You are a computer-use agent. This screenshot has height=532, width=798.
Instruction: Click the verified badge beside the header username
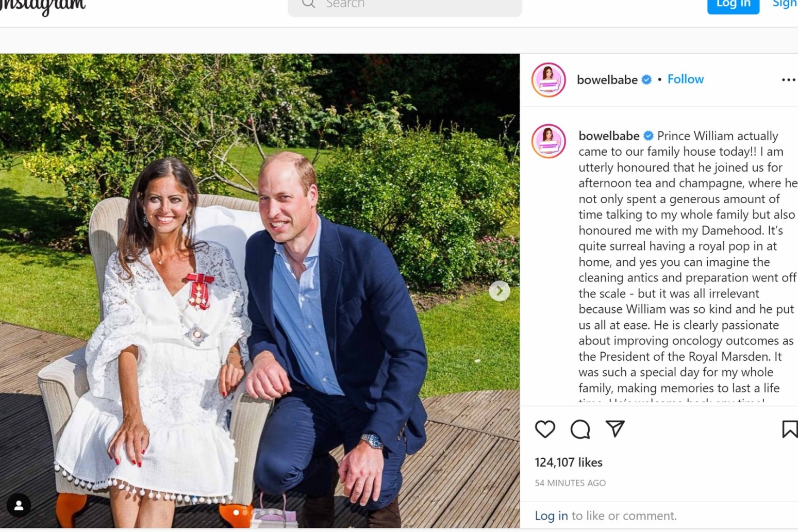(646, 80)
